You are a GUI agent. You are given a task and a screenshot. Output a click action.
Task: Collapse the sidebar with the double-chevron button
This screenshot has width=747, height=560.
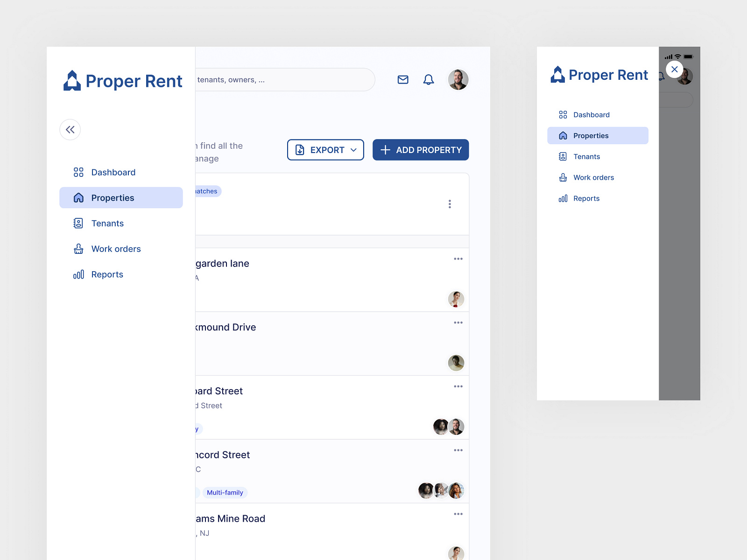pyautogui.click(x=70, y=130)
